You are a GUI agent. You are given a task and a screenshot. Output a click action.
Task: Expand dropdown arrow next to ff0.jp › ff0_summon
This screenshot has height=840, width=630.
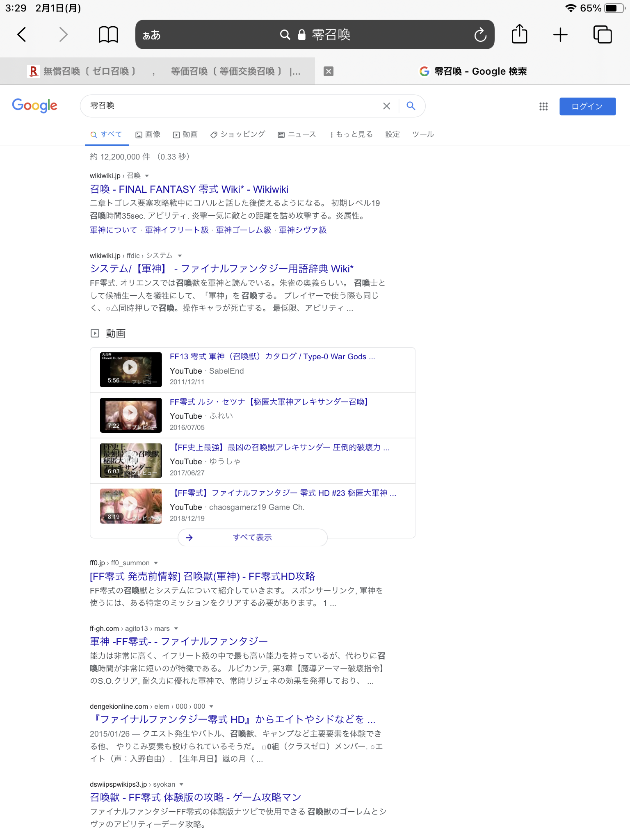coord(156,563)
